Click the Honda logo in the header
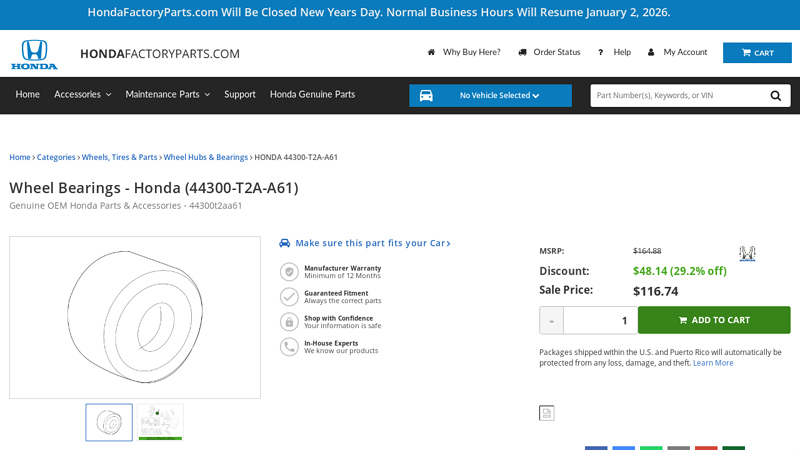 [34, 54]
